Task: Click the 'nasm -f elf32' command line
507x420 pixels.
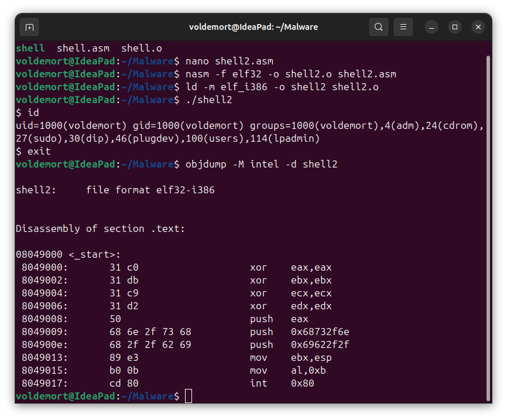Action: coord(291,74)
